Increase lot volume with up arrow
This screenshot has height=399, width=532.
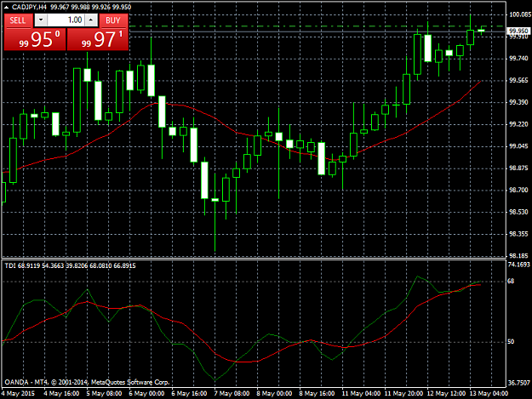click(91, 20)
